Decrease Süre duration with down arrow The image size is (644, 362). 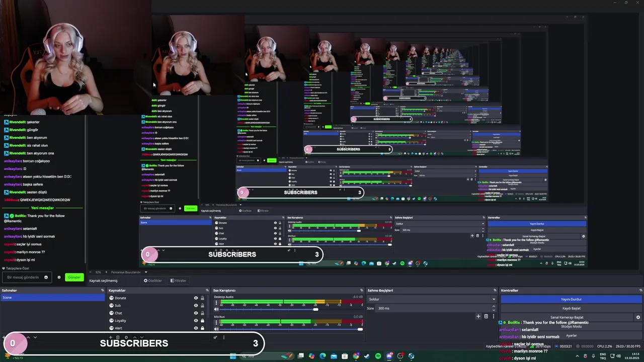pos(494,310)
